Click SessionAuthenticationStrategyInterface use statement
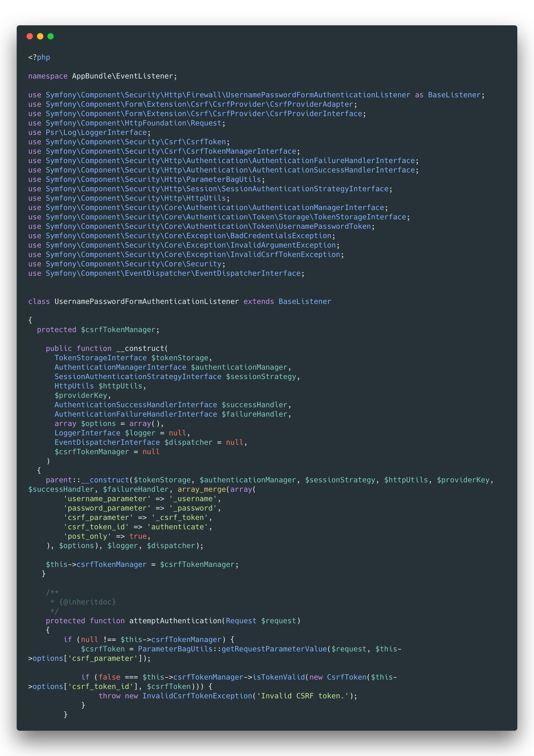The width and height of the screenshot is (534, 756). [210, 189]
